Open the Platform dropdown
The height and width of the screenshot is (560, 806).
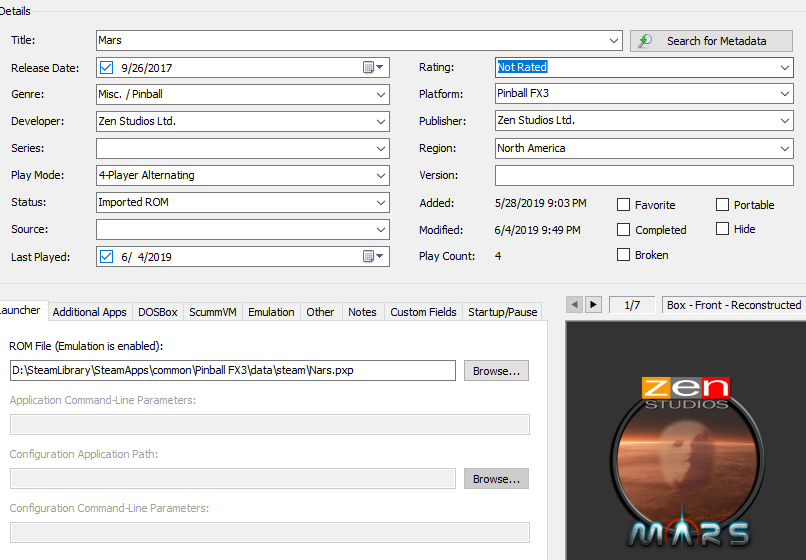(785, 94)
